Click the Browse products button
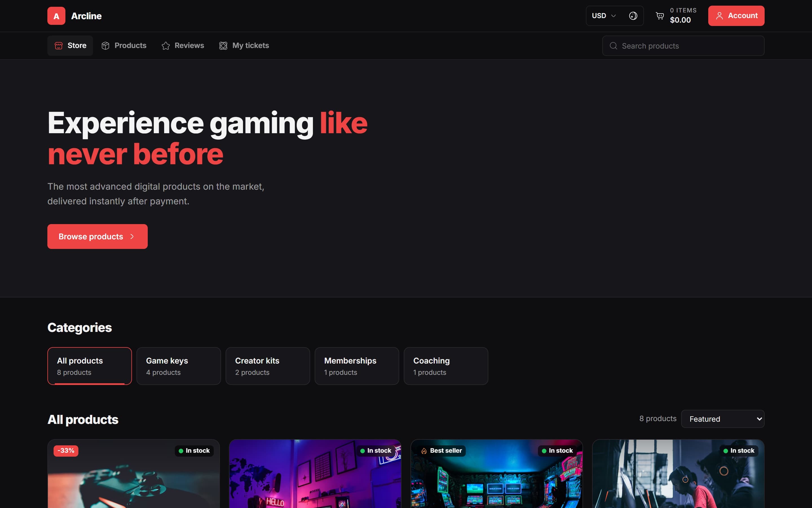The height and width of the screenshot is (508, 812). pos(97,237)
